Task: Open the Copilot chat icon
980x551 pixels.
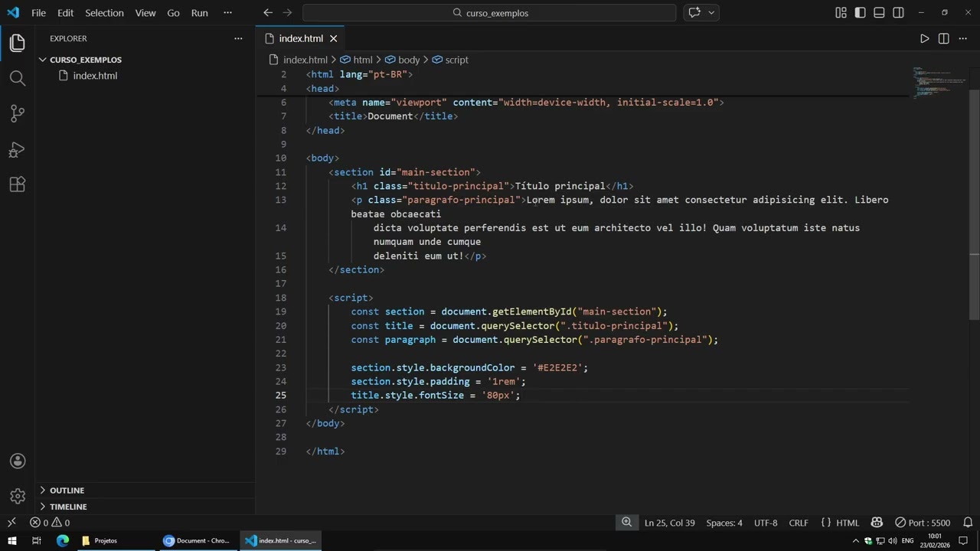Action: pyautogui.click(x=694, y=12)
